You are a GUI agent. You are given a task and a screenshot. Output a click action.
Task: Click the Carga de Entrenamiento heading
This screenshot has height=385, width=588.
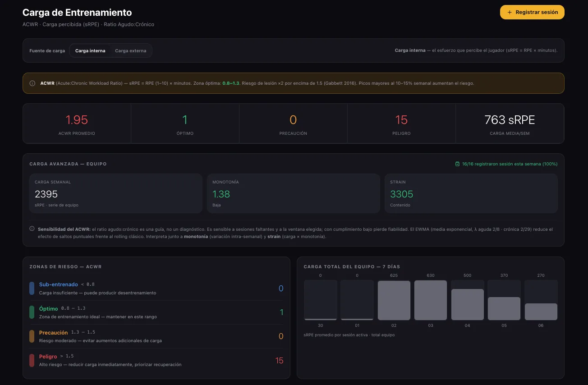[x=77, y=13]
